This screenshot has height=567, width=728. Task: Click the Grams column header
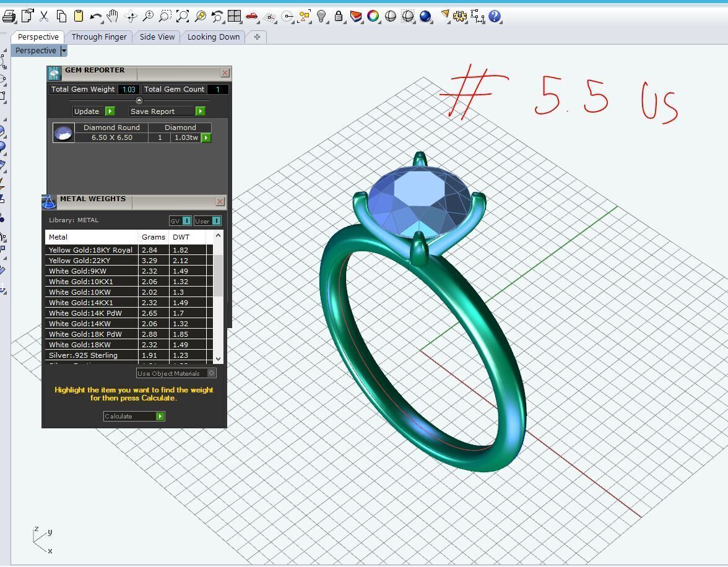pos(154,237)
